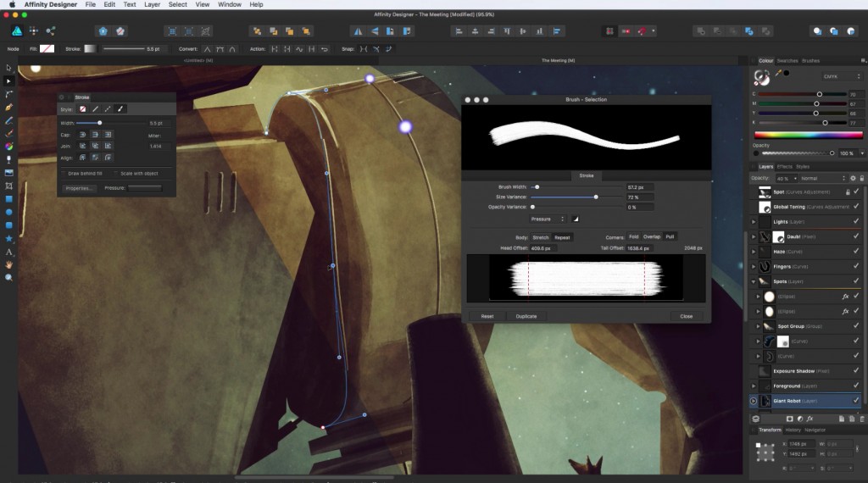The image size is (868, 483).
Task: Switch to Effects tab
Action: [x=784, y=167]
